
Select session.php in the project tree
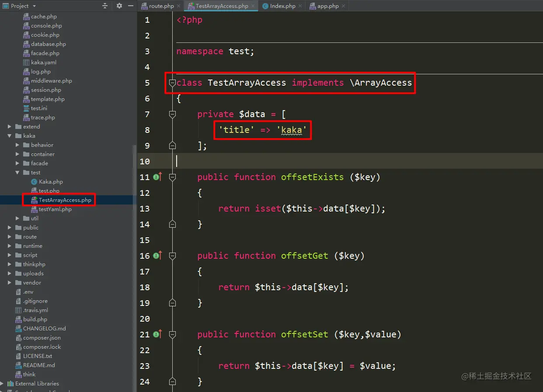pos(46,90)
